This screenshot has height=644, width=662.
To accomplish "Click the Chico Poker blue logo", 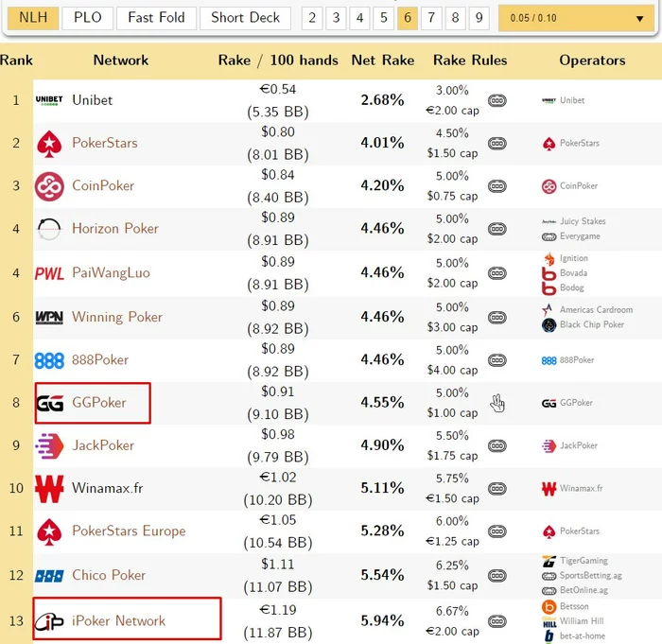I will [x=49, y=576].
